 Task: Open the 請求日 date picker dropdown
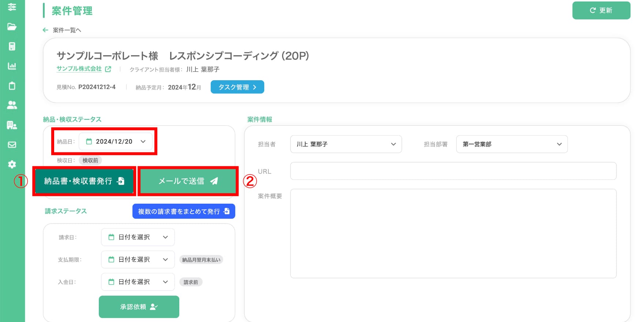138,237
